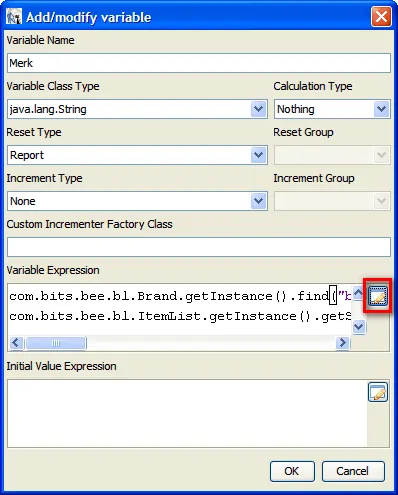The height and width of the screenshot is (495, 398).
Task: Confirm with the OK button
Action: point(292,471)
